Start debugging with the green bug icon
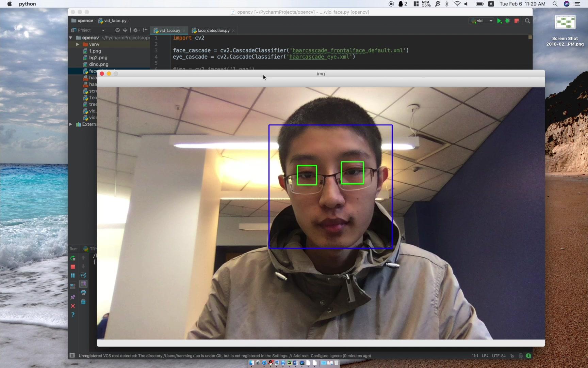Image resolution: width=588 pixels, height=368 pixels. (x=508, y=21)
